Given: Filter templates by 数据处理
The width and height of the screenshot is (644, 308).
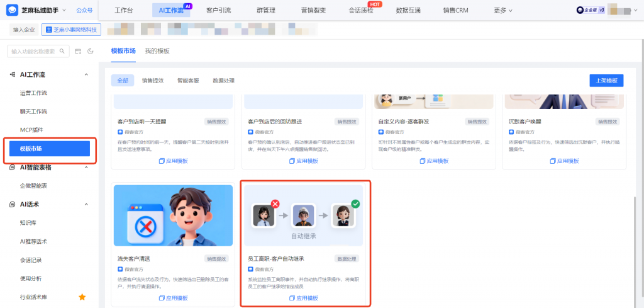Looking at the screenshot, I should coord(223,81).
